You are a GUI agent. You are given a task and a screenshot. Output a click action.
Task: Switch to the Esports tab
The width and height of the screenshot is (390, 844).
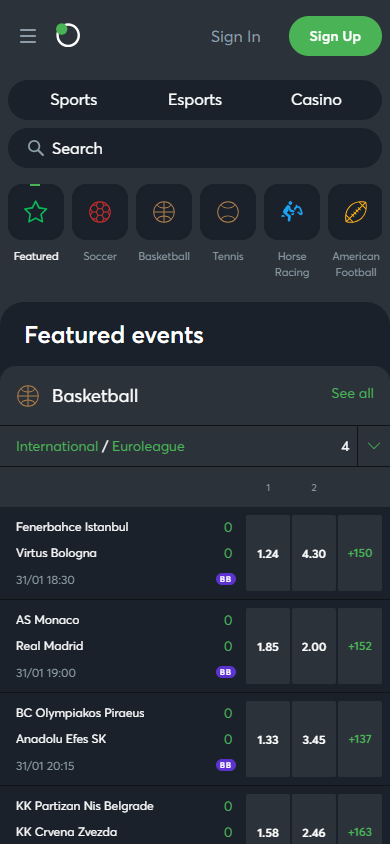195,100
